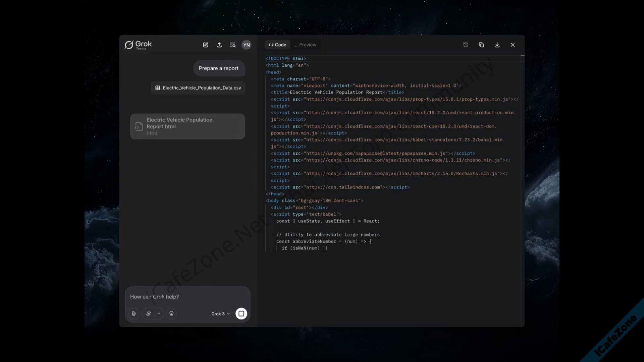The width and height of the screenshot is (644, 362).
Task: Copy the code with the copy icon
Action: pyautogui.click(x=481, y=45)
